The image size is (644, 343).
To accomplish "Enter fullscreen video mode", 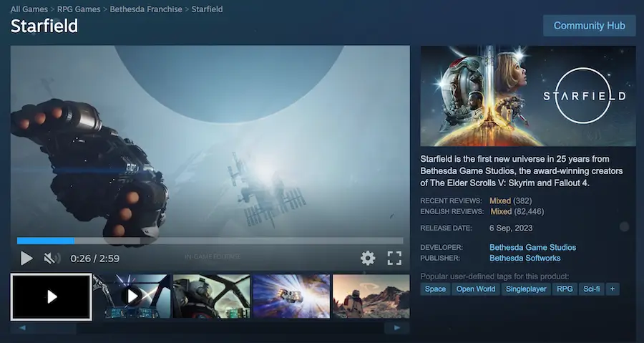I will click(394, 258).
